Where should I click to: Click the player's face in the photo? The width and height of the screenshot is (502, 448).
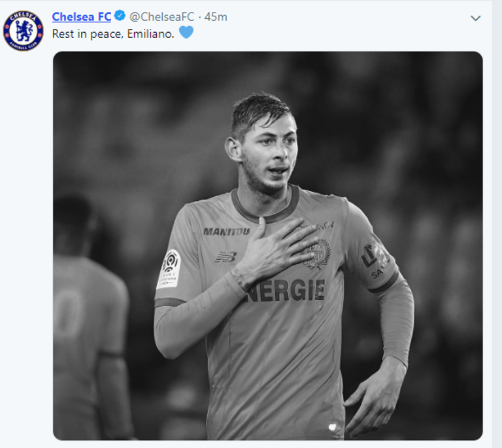click(269, 156)
